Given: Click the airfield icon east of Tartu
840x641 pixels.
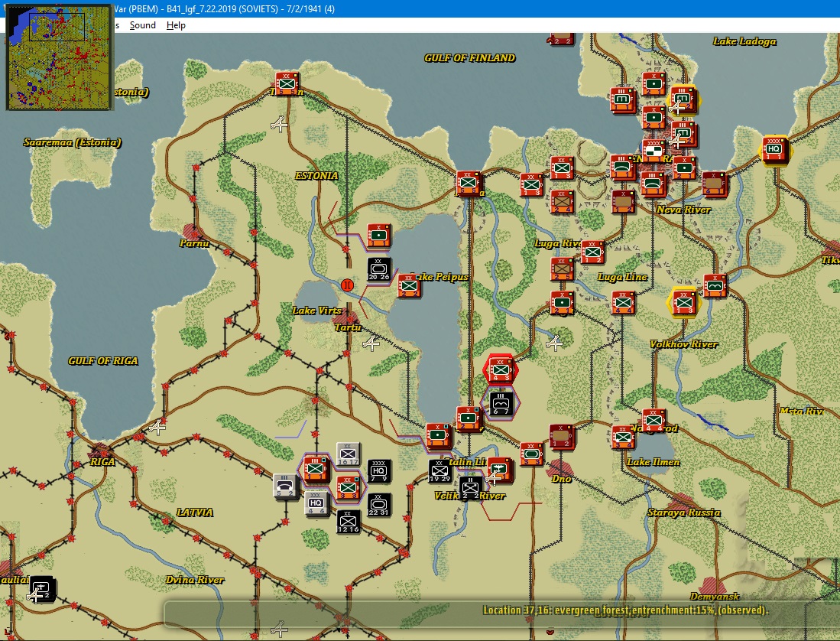Looking at the screenshot, I should 371,343.
